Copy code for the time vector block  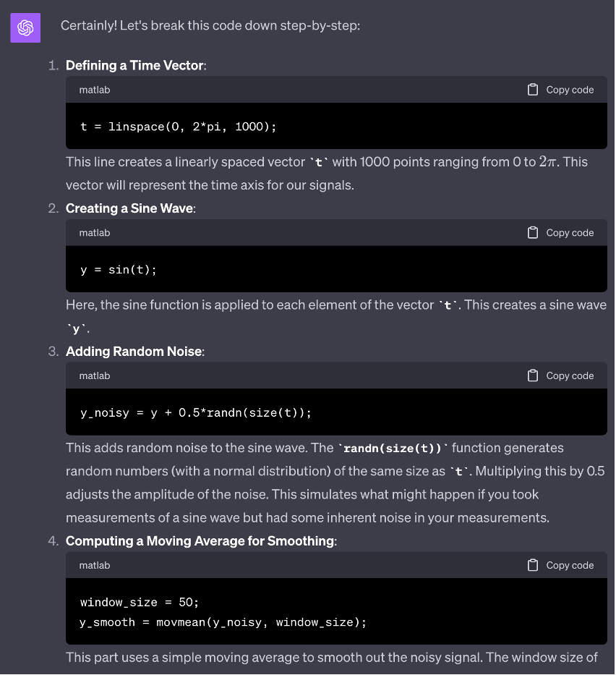(x=560, y=90)
